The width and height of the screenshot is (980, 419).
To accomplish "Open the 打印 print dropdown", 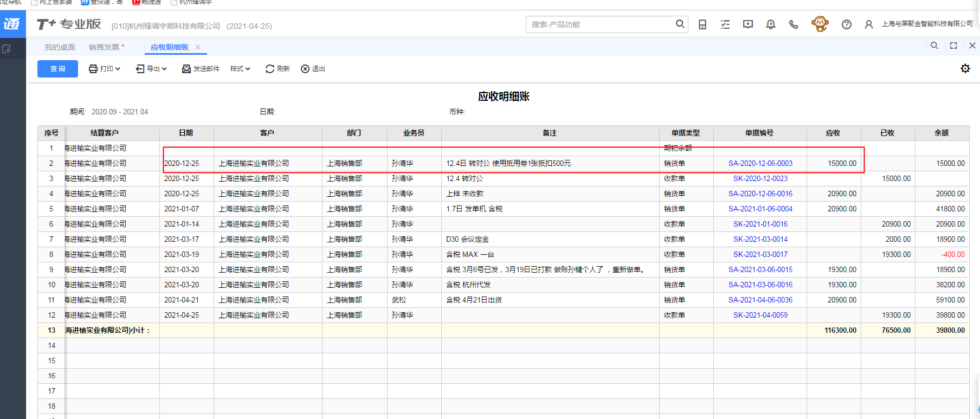I will pyautogui.click(x=105, y=69).
